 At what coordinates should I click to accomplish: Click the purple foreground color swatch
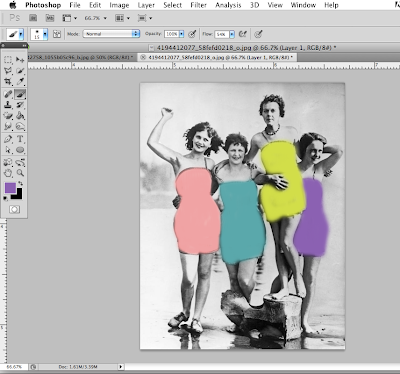[9, 188]
